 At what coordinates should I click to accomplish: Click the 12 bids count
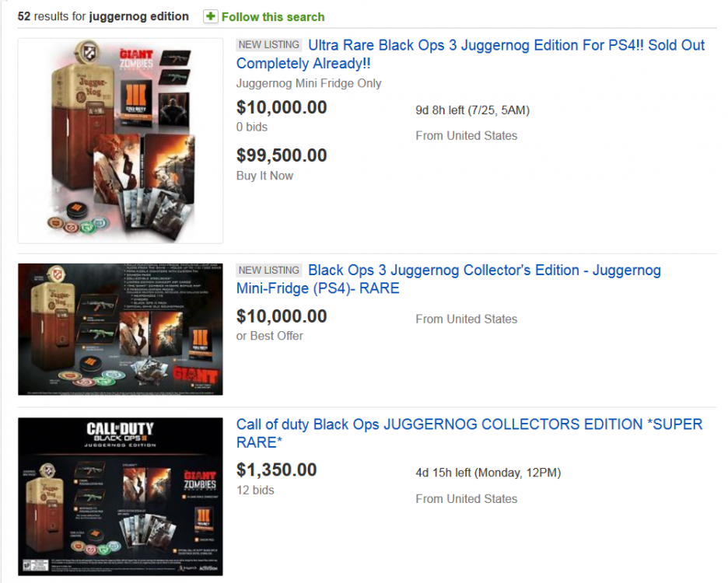point(255,490)
